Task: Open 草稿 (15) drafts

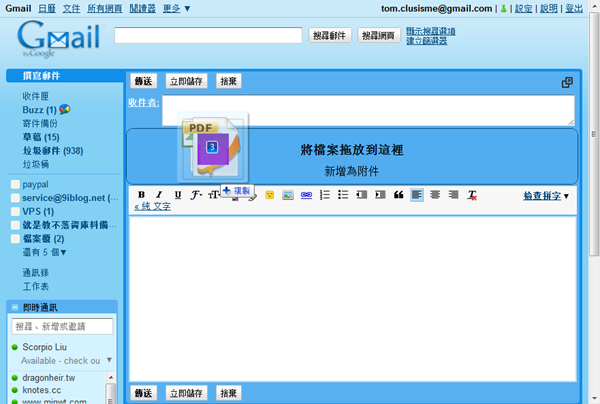Action: tap(41, 137)
